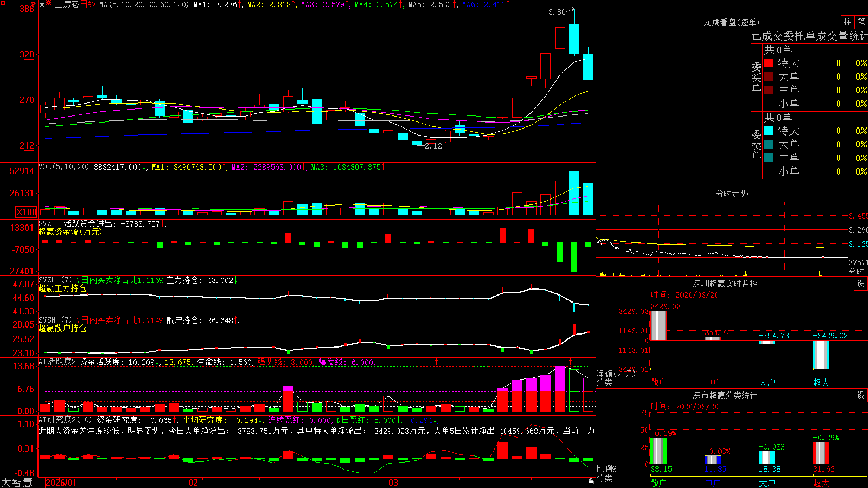868x488 pixels.
Task: Click the 委买单 section label
Action: click(756, 77)
